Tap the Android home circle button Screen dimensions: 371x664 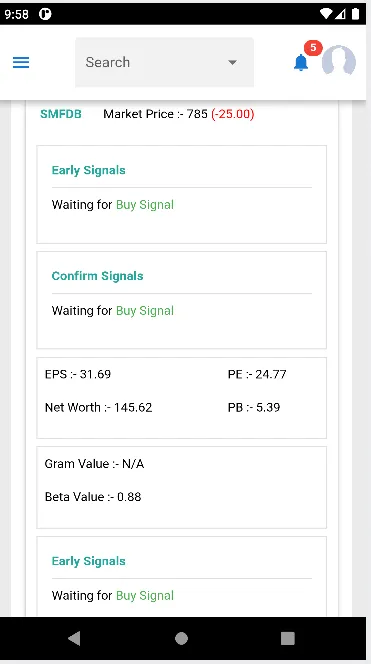(181, 638)
